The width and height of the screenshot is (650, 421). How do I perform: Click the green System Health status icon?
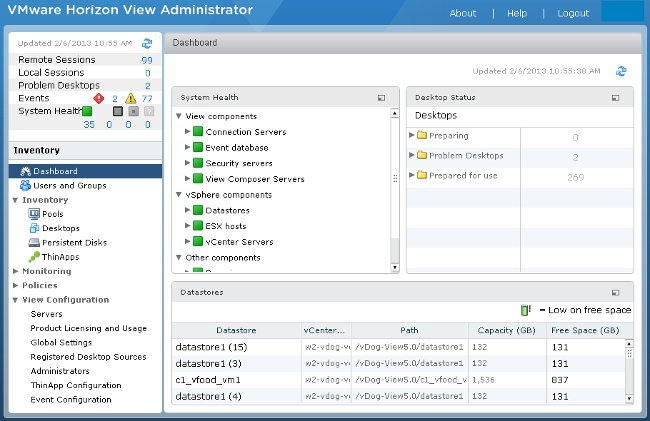[87, 111]
